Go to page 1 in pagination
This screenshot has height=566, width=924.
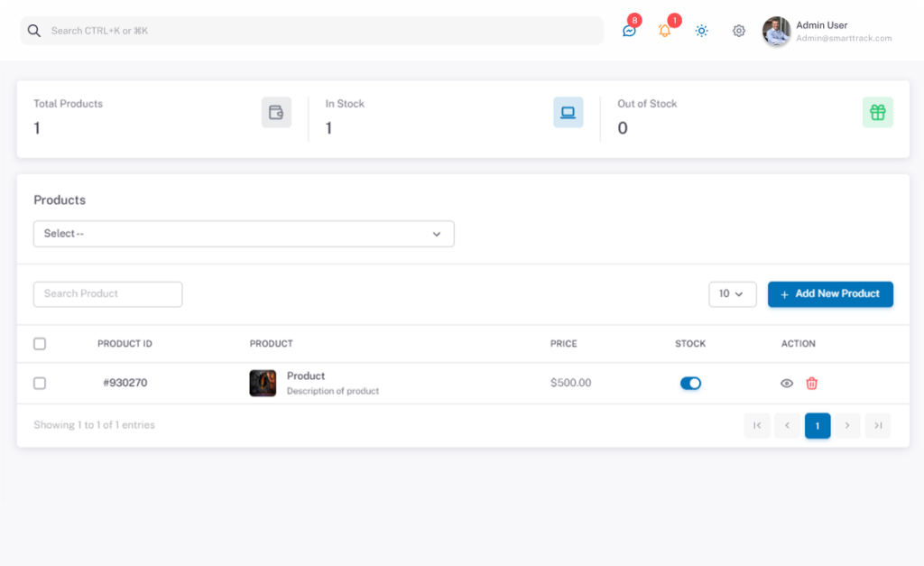point(817,426)
